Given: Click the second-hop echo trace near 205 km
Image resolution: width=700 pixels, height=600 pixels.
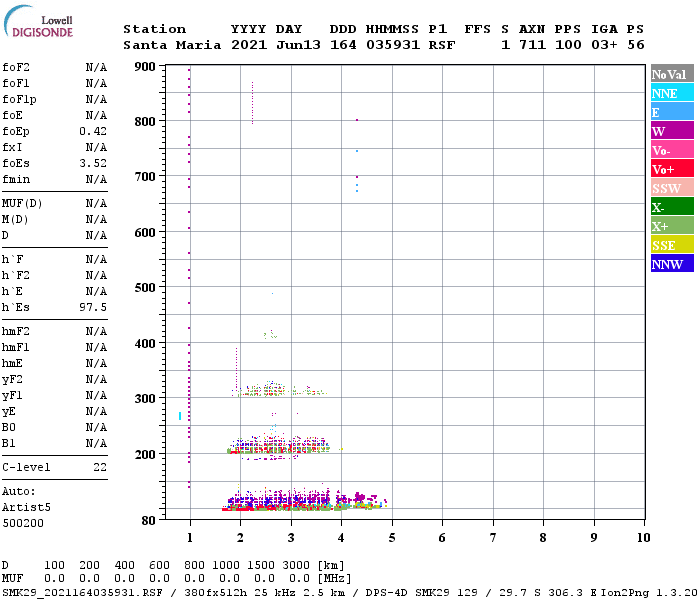Looking at the screenshot, I should pyautogui.click(x=279, y=447).
